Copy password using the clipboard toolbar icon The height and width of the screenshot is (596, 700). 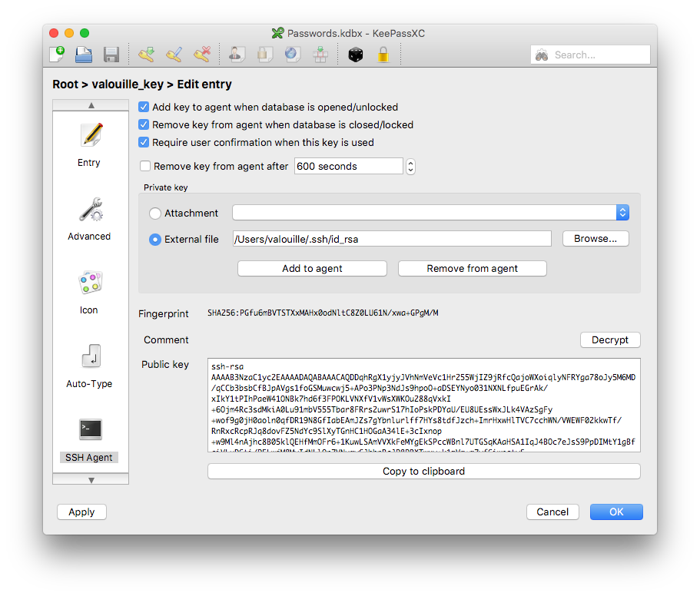tap(264, 55)
